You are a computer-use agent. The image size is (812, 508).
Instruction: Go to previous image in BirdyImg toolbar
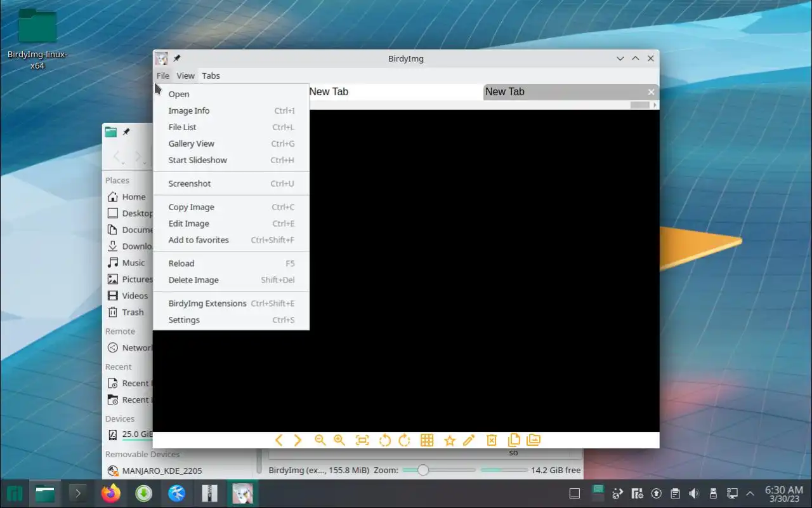click(x=278, y=440)
